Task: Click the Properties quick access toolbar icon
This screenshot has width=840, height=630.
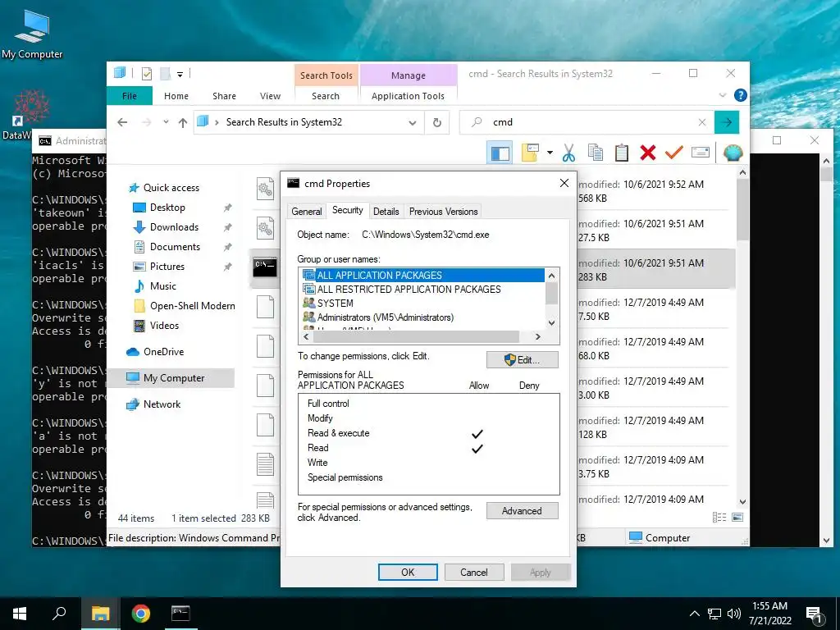Action: coord(147,74)
